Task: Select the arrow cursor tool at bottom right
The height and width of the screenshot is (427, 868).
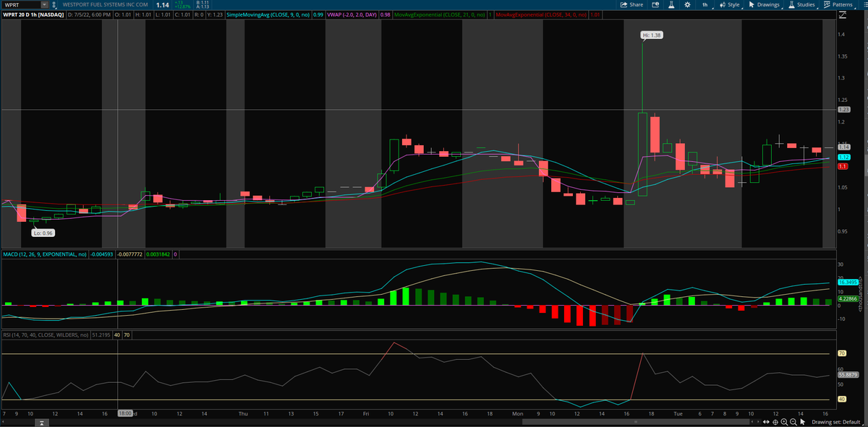Action: 803,421
